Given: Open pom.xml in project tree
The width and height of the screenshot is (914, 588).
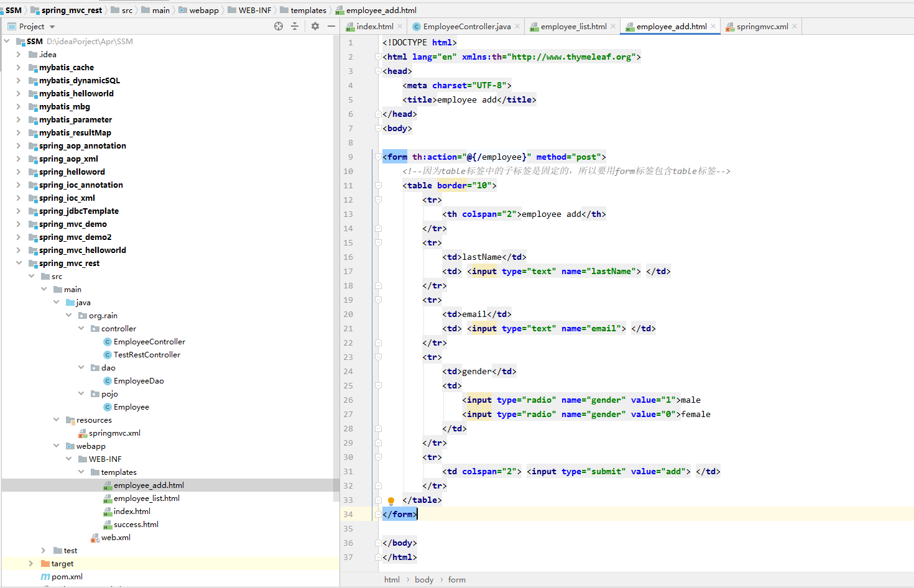Looking at the screenshot, I should [67, 576].
